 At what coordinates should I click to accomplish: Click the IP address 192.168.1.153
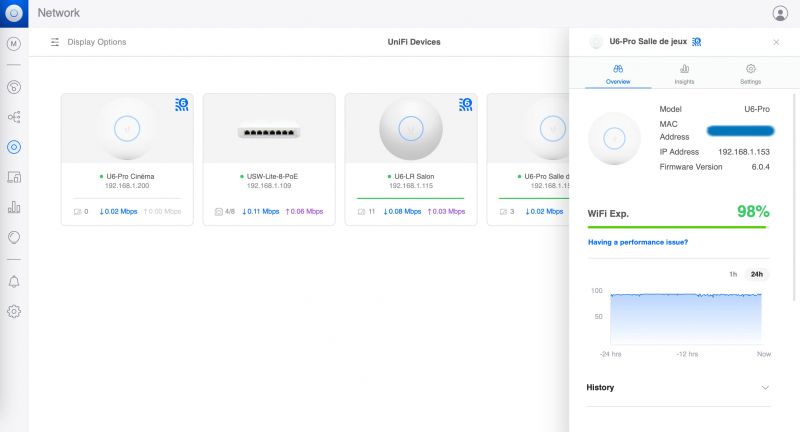(x=744, y=152)
